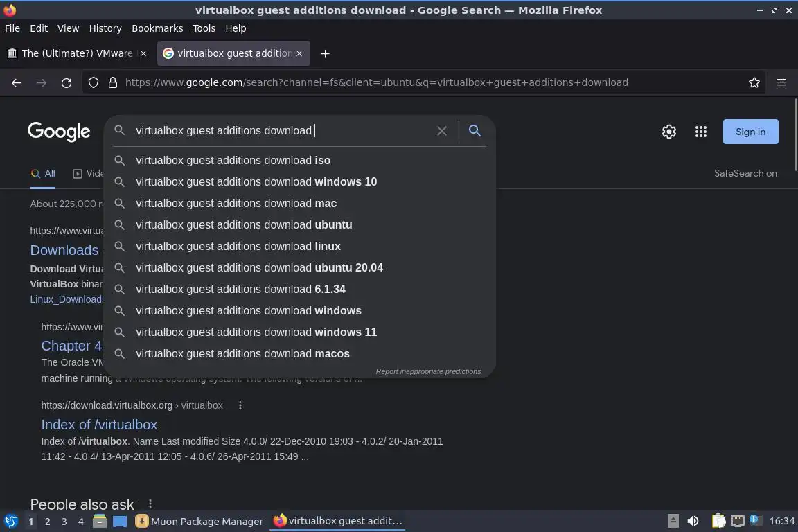Open the clipboard manager tray icon
The width and height of the screenshot is (798, 532).
click(x=718, y=521)
